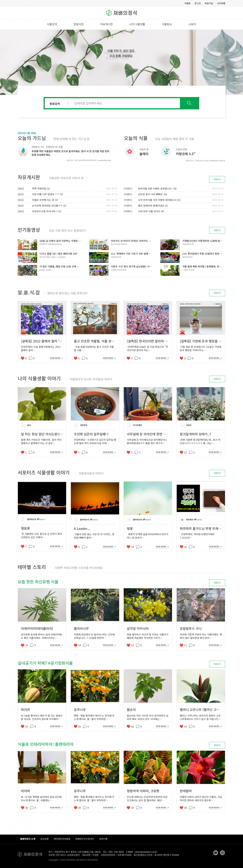The height and width of the screenshot is (868, 243).
Task: Open the 통합검색 search category selector
Action: tap(55, 103)
